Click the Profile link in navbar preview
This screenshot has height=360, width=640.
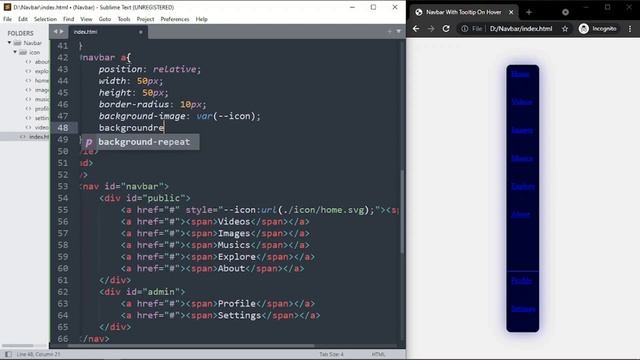point(522,281)
